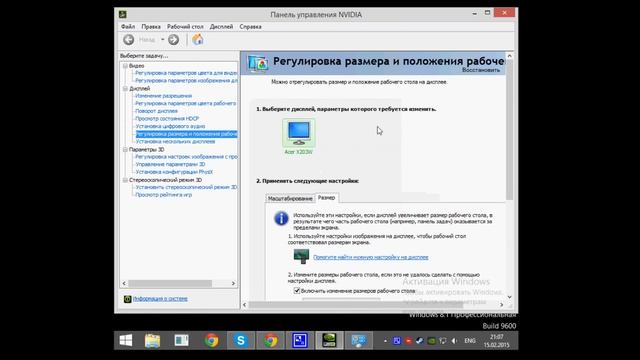Select Просмотр состояния HDCP task

coord(167,119)
